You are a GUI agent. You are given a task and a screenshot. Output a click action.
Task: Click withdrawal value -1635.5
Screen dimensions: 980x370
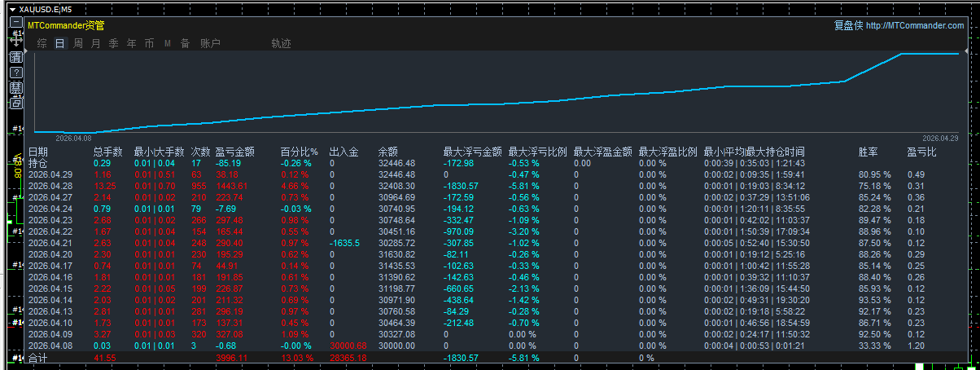click(346, 243)
